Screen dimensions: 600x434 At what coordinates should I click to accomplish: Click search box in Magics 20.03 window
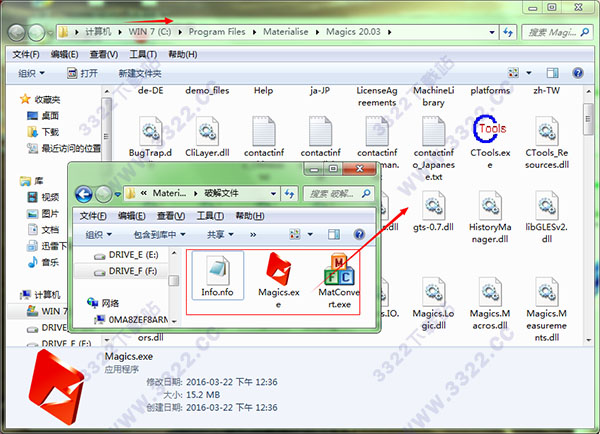[557, 32]
